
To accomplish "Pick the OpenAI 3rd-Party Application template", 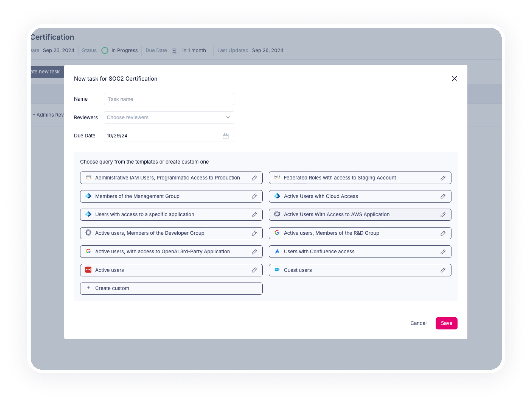I will tap(171, 252).
